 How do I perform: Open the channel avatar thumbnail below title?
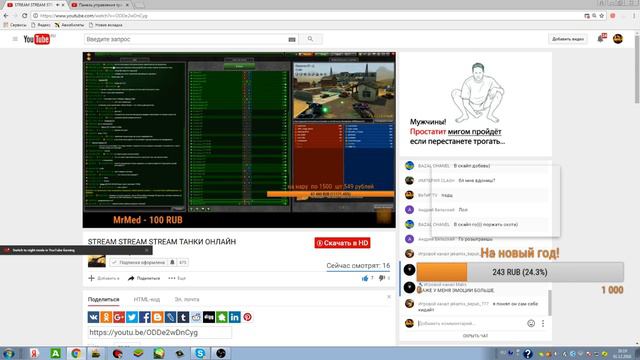(97, 261)
